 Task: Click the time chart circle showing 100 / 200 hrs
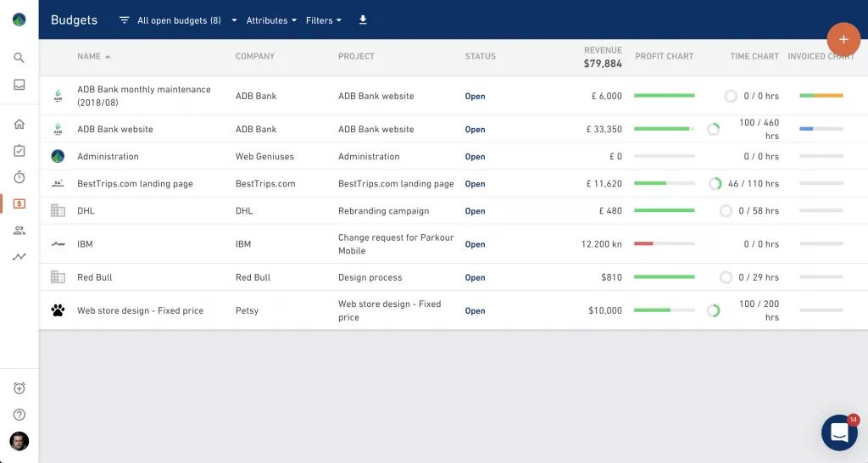714,310
